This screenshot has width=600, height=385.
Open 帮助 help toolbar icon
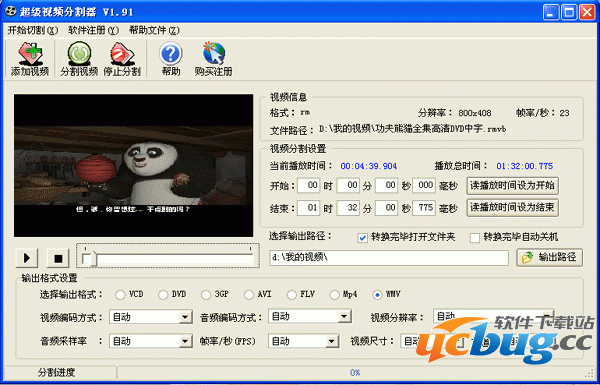(171, 59)
